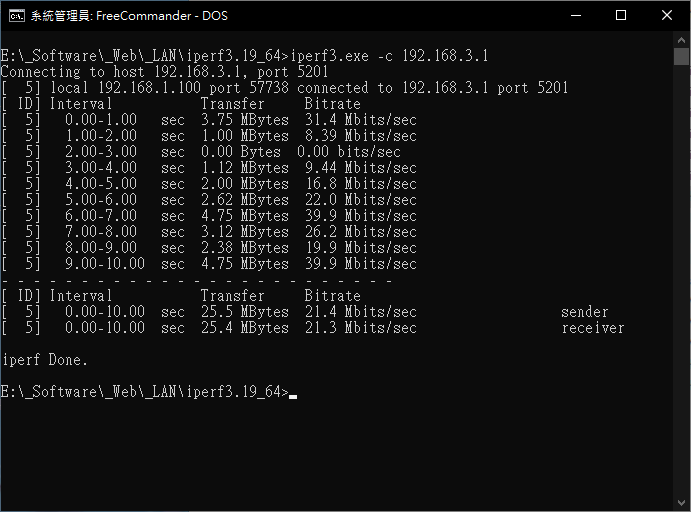Click the line Connecting to host 192.168.3.1
The width and height of the screenshot is (691, 512).
pos(164,72)
